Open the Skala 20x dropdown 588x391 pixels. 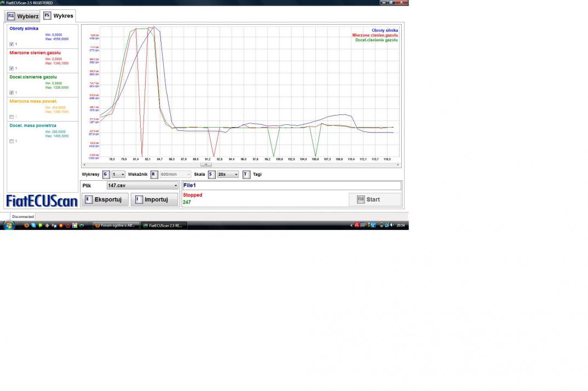coord(228,175)
